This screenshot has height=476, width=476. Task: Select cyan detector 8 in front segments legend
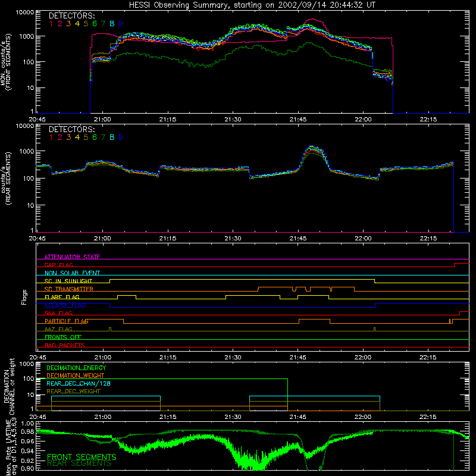(112, 24)
